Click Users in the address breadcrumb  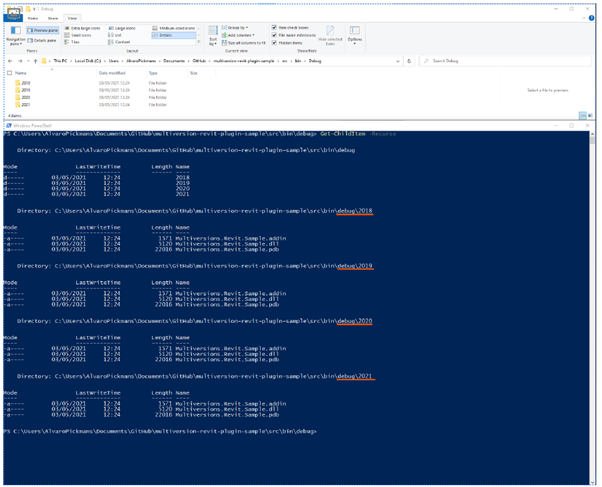pos(114,61)
